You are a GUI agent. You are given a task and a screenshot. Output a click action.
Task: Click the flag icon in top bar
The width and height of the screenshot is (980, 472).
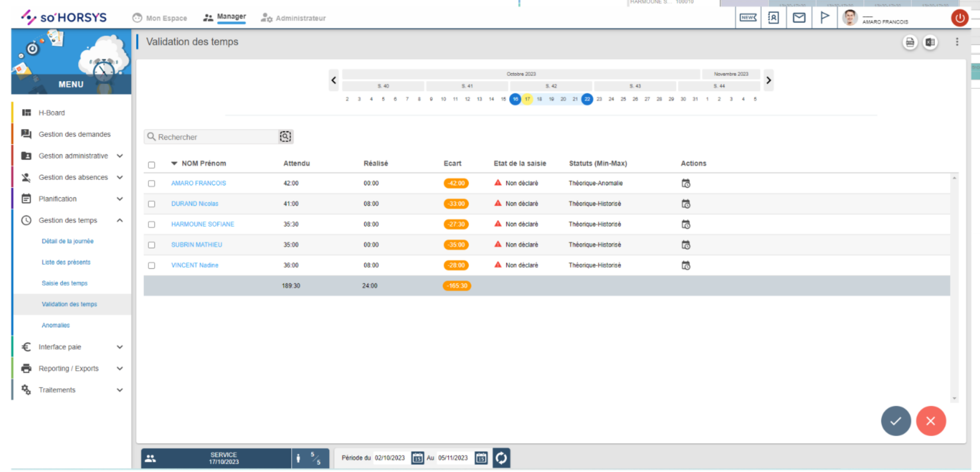(x=824, y=18)
